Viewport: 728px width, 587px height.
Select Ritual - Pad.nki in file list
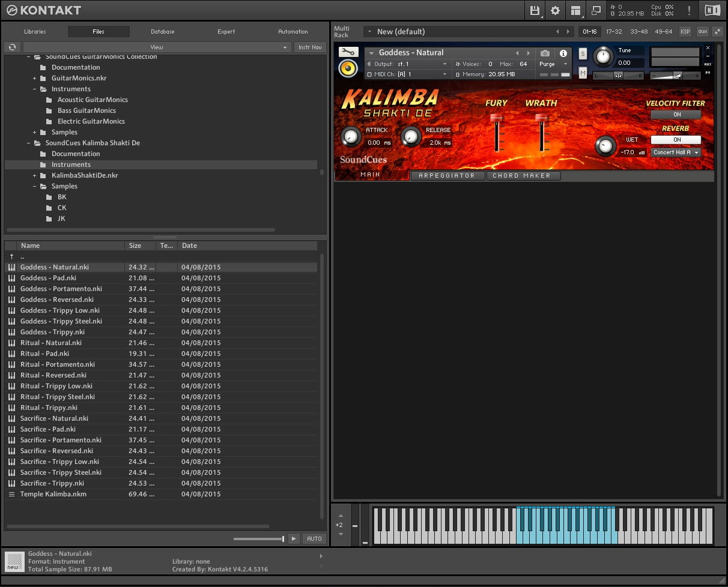161,354
